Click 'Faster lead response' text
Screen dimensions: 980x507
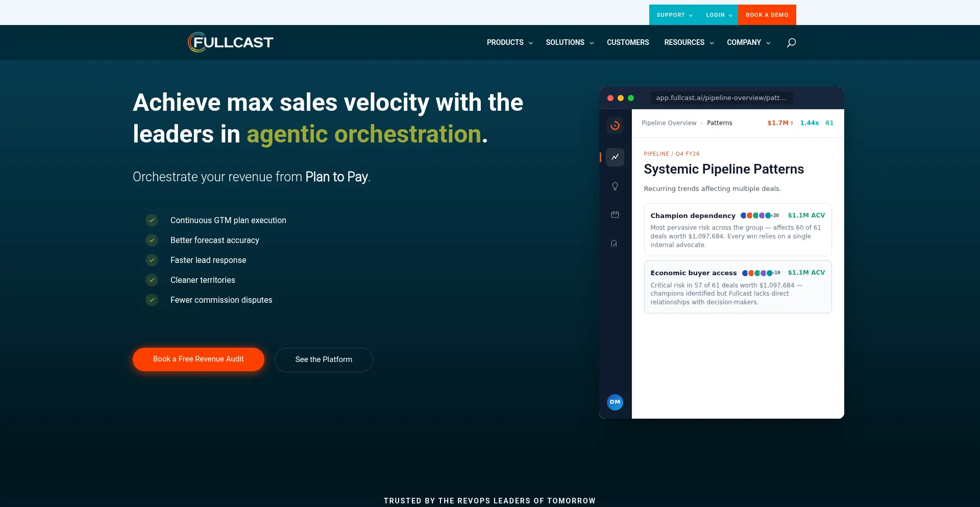208,260
